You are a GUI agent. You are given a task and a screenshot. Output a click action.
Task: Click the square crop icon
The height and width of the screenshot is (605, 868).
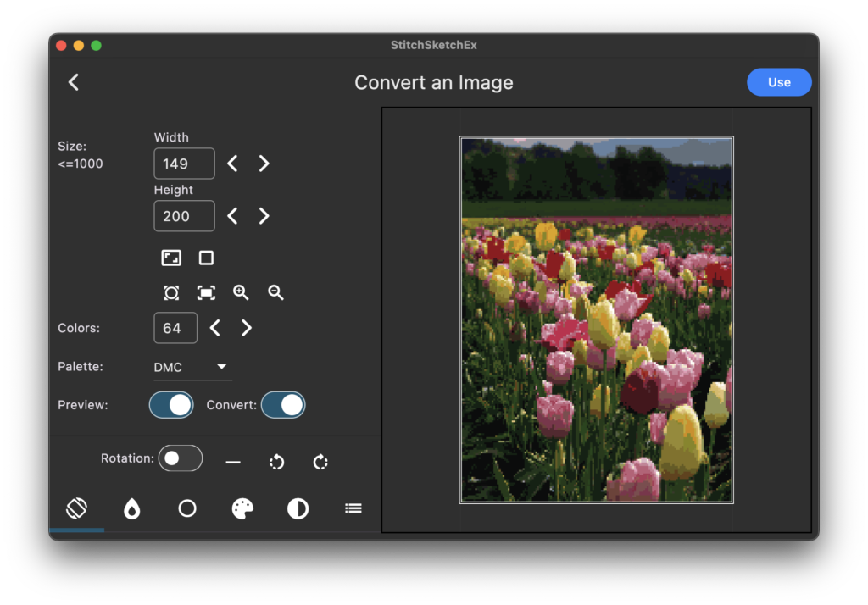pyautogui.click(x=206, y=258)
